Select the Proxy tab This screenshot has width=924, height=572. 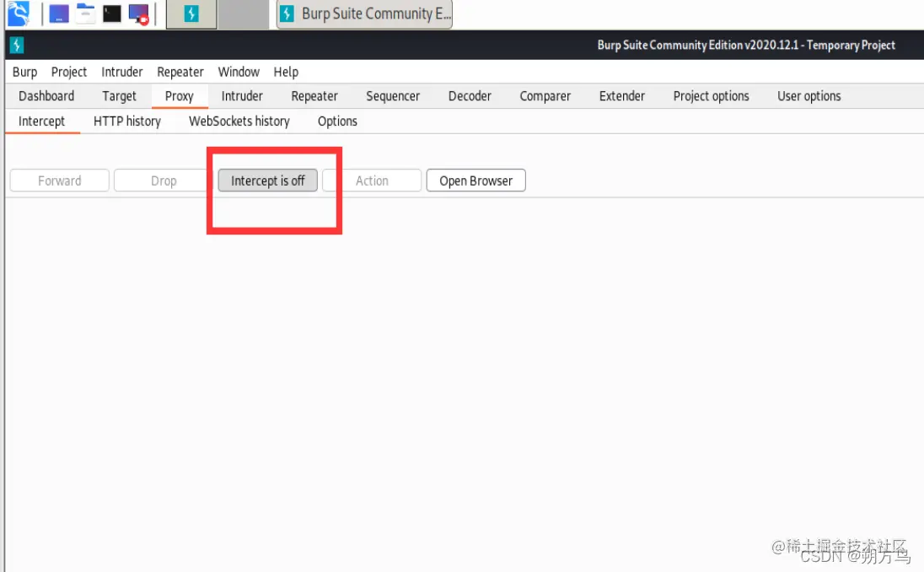[179, 96]
